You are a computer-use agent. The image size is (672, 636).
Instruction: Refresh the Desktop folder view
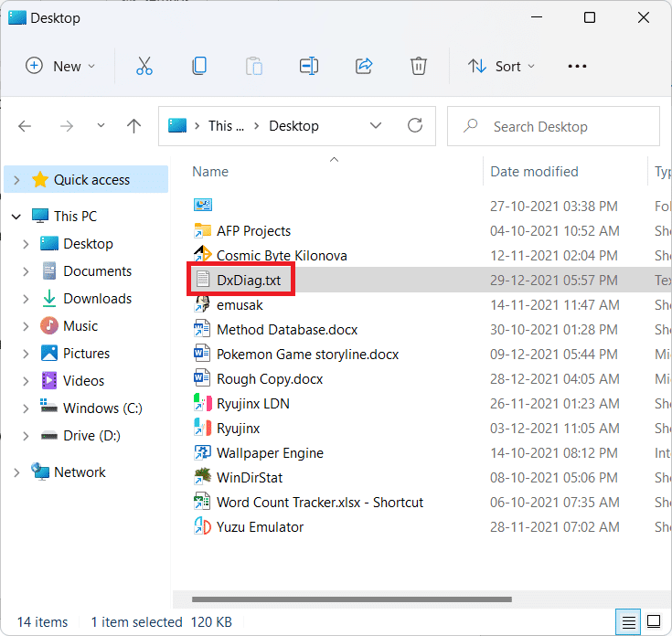(415, 125)
